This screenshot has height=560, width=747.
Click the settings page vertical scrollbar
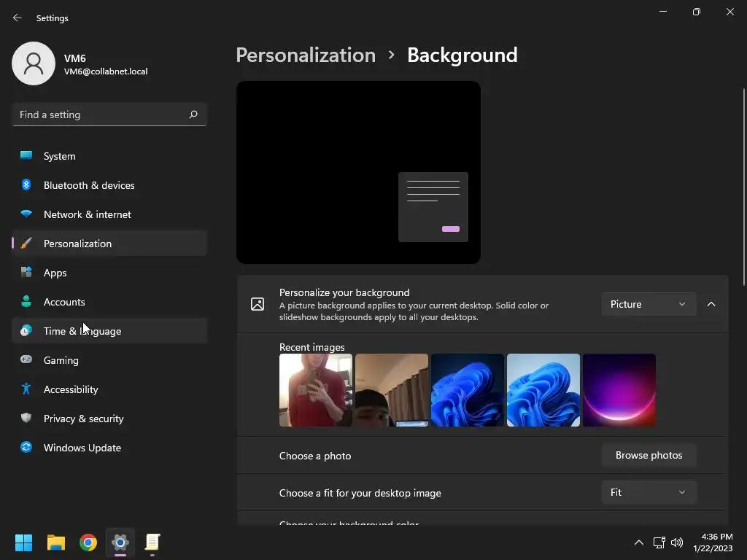(743, 187)
